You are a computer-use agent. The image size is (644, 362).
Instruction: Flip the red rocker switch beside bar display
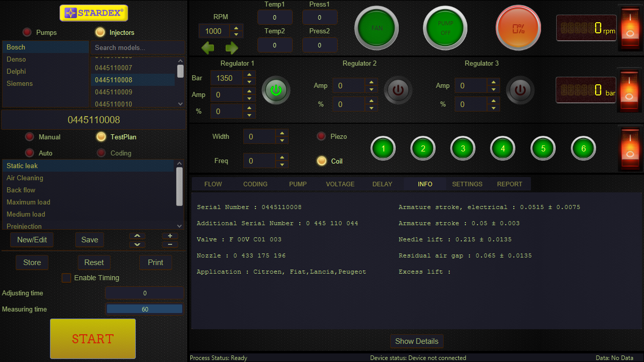[x=630, y=90]
